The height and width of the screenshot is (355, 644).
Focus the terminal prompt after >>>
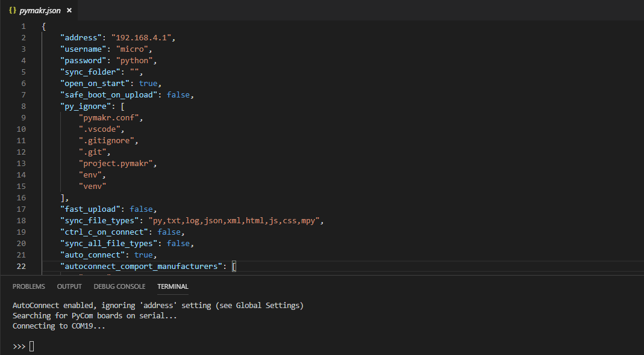32,346
